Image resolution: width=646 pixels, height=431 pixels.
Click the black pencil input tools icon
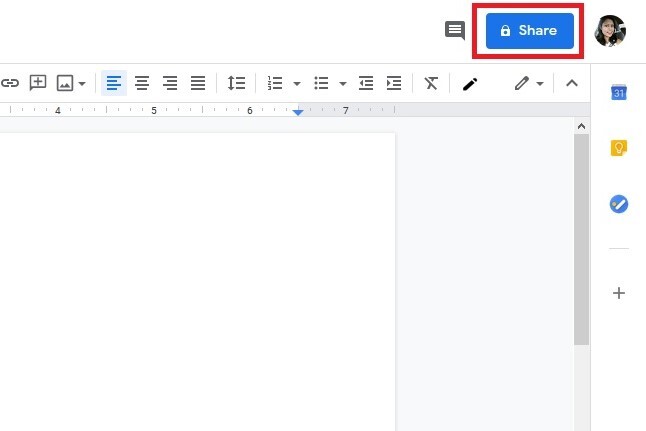[x=470, y=84]
